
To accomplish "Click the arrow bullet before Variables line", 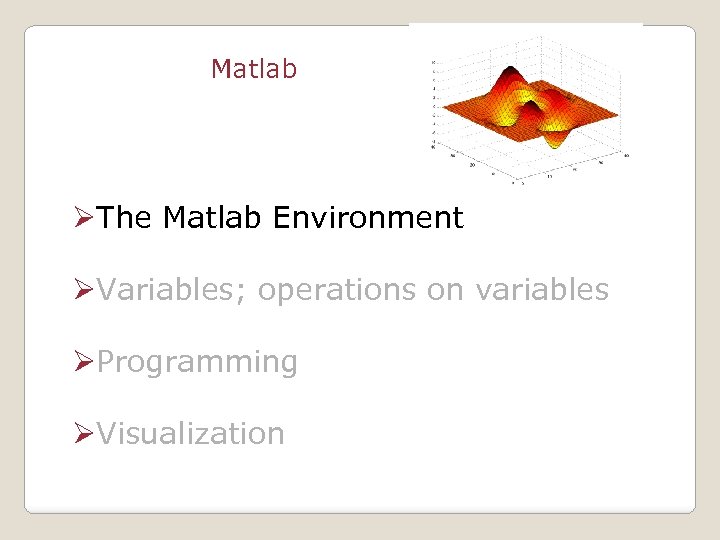I will 84,290.
